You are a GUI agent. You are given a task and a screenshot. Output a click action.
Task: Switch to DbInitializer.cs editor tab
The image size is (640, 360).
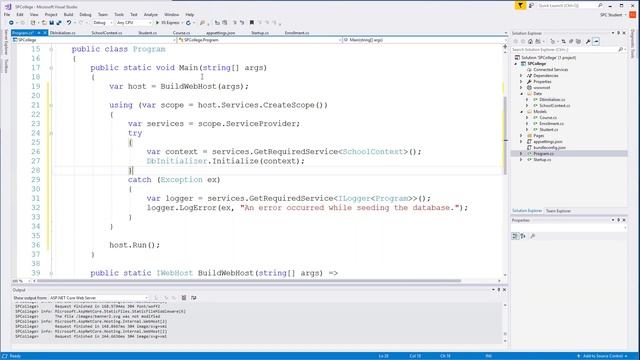coord(62,33)
